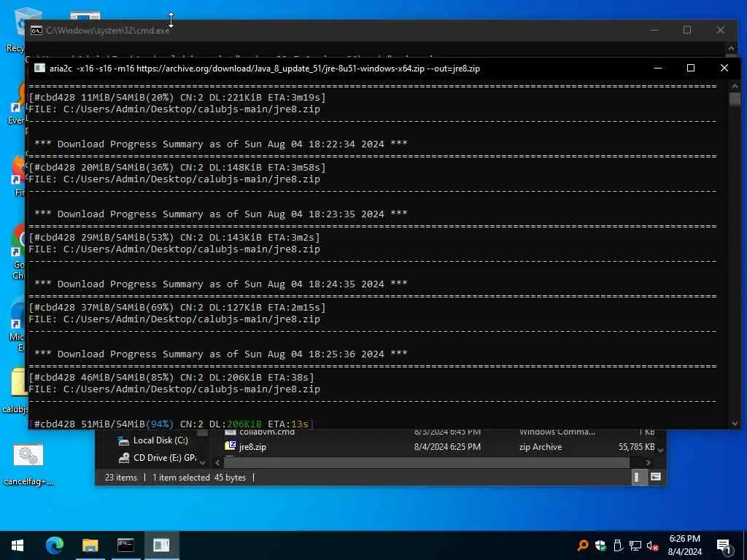Select Local Disk (C:) in Explorer navigation pane
Viewport: 747px width, 560px height.
(160, 440)
